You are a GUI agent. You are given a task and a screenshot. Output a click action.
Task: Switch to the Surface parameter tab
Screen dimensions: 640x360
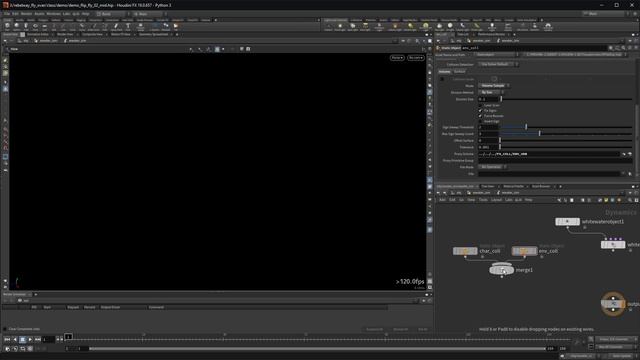460,71
